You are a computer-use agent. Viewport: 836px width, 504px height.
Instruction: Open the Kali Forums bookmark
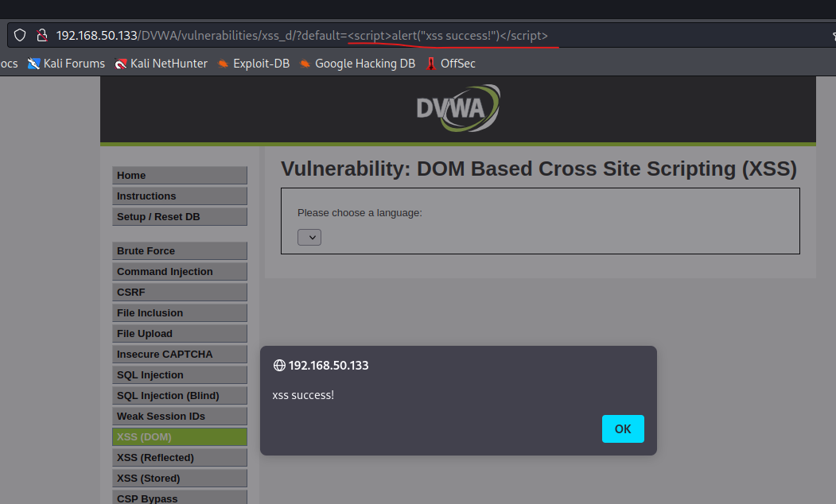(x=66, y=64)
